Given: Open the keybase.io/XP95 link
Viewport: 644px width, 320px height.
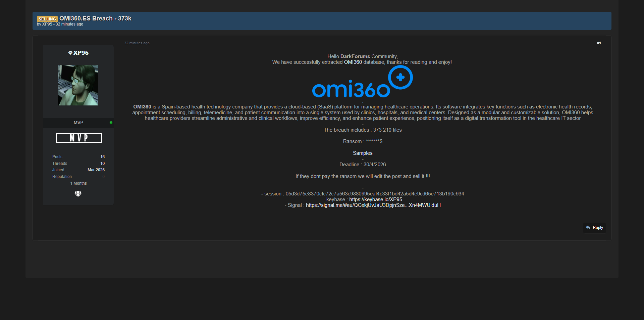Looking at the screenshot, I should click(x=375, y=199).
